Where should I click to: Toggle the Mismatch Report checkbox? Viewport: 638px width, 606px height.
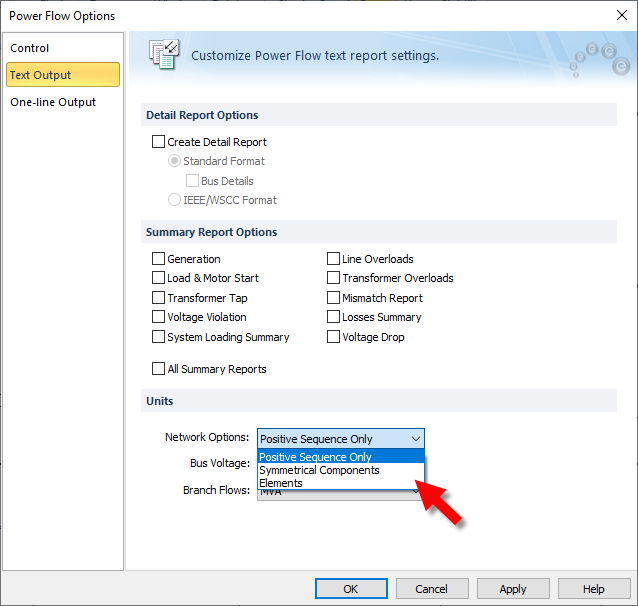click(334, 298)
